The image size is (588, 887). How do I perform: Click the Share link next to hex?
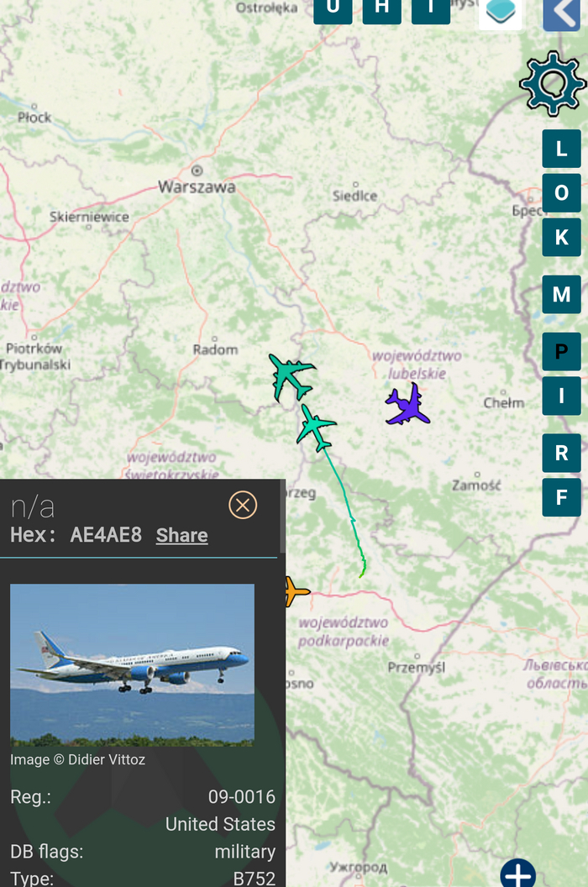coord(181,535)
